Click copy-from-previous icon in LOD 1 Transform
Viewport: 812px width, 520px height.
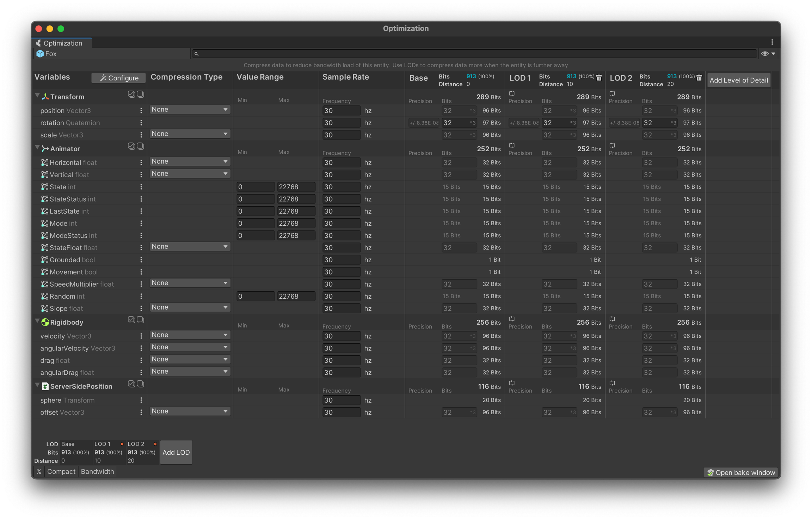coord(512,93)
